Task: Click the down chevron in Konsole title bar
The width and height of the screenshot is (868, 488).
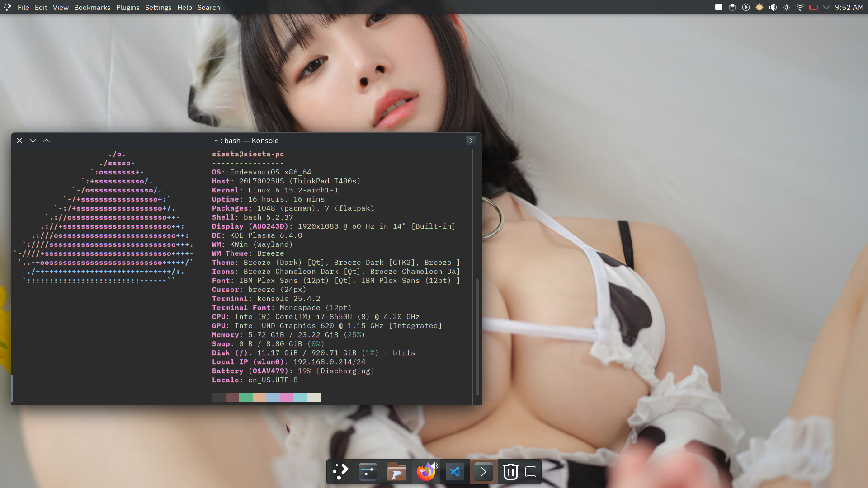Action: [33, 141]
